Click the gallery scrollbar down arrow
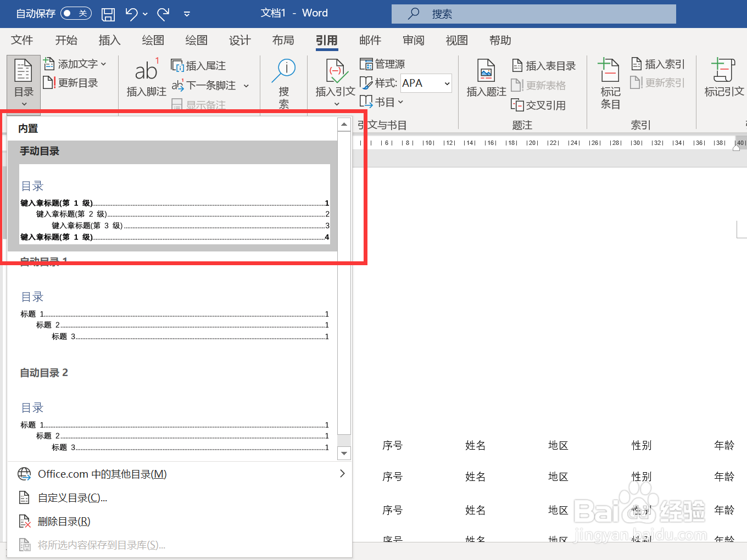The height and width of the screenshot is (560, 747). pos(344,453)
